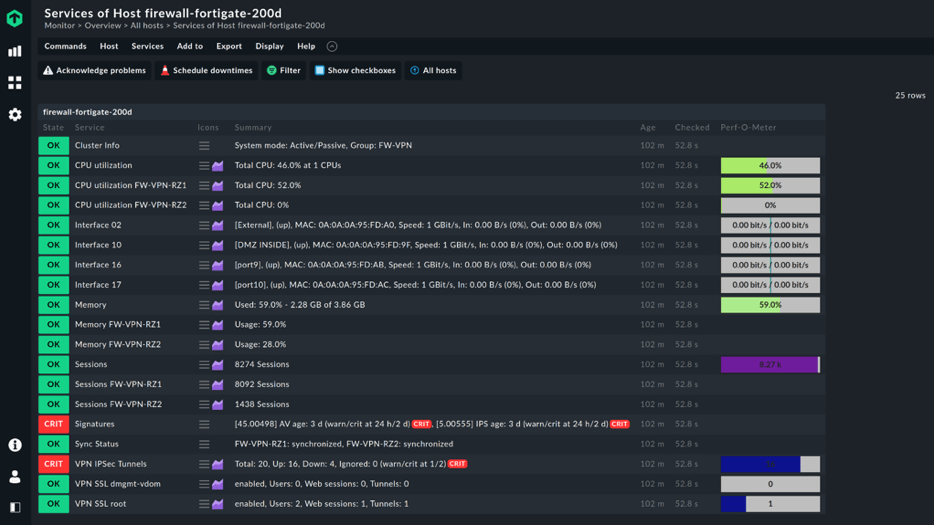Open action menu for Memory FW-VPN-RZ1

coord(204,325)
